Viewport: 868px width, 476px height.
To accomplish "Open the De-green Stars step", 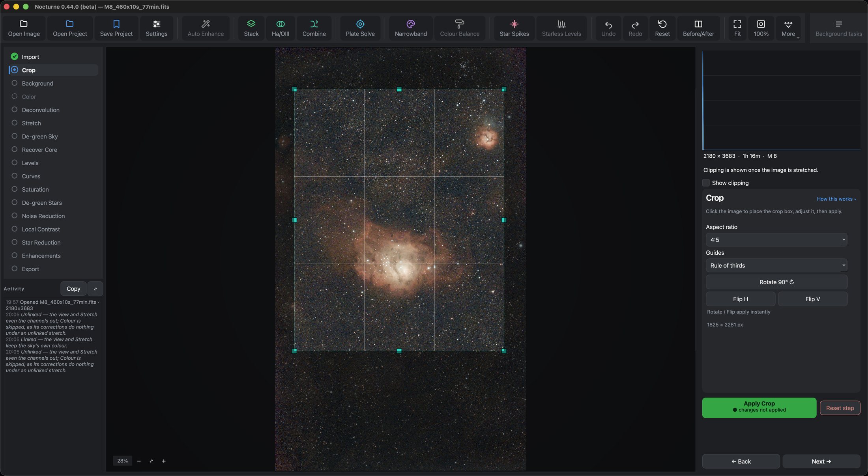I will point(53,202).
